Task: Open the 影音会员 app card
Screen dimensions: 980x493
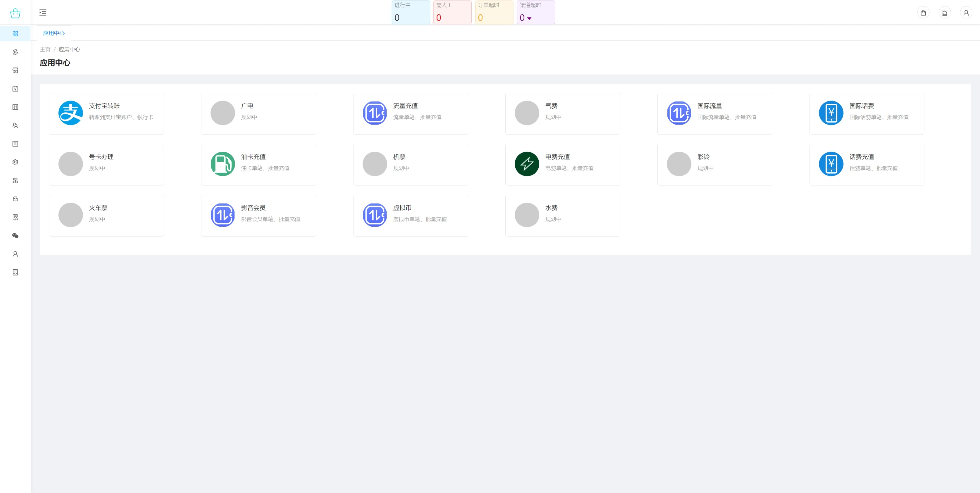Action: (x=258, y=216)
